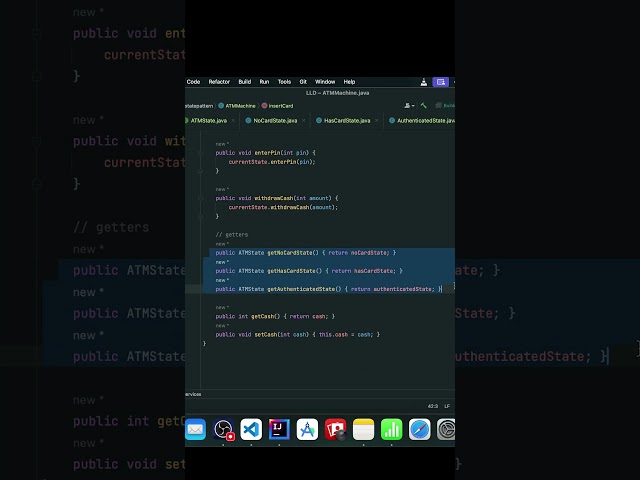Open Numbers app from the dock

click(x=391, y=429)
